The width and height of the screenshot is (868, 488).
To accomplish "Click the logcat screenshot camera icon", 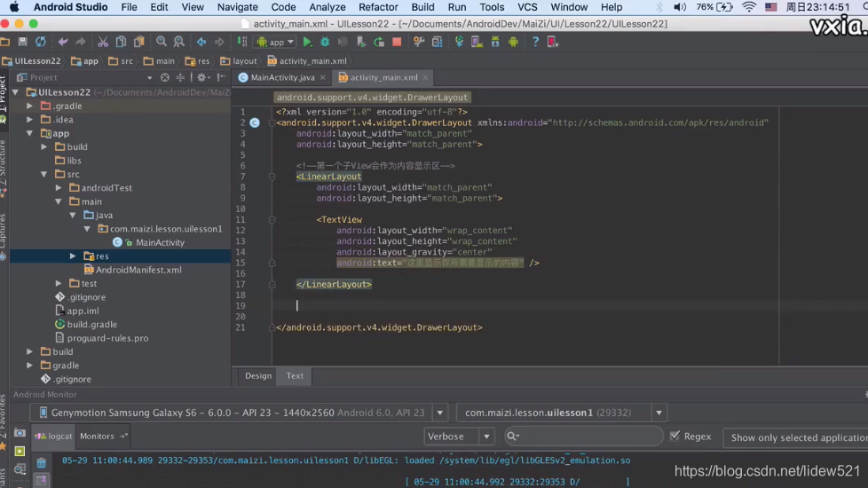I will coord(20,433).
